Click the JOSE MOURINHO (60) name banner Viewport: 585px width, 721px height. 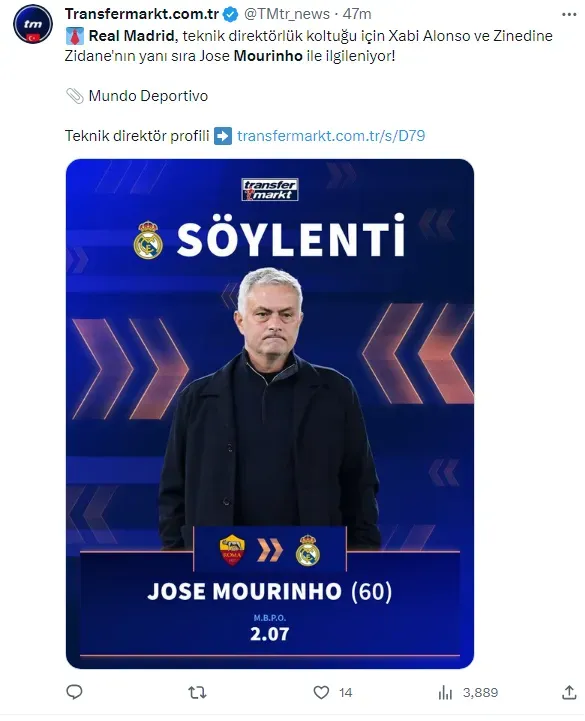pos(270,591)
